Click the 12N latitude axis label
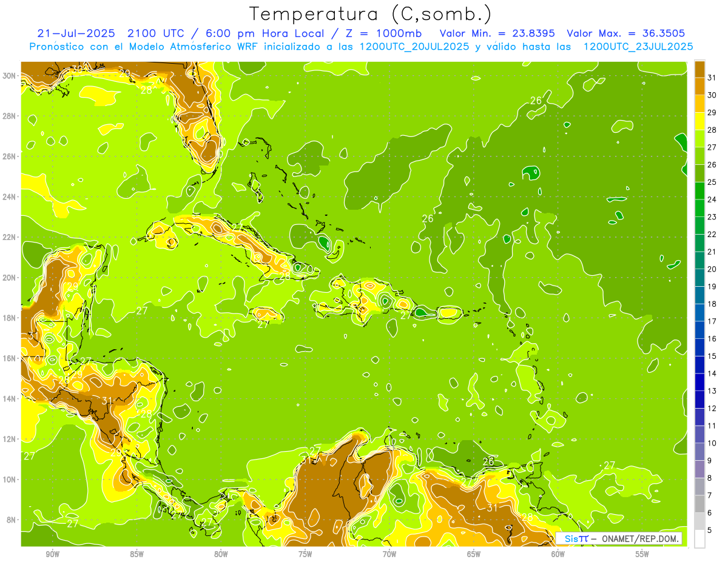The width and height of the screenshot is (728, 562). tap(9, 439)
